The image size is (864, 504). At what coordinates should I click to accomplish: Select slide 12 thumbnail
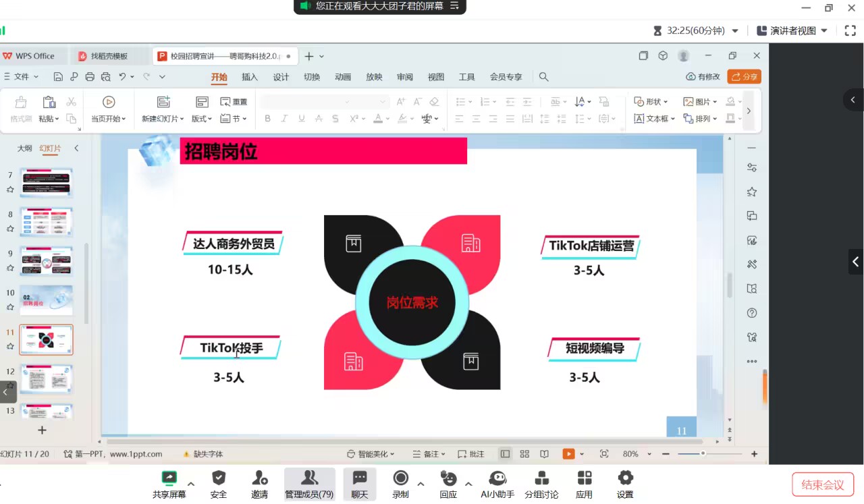tap(46, 379)
